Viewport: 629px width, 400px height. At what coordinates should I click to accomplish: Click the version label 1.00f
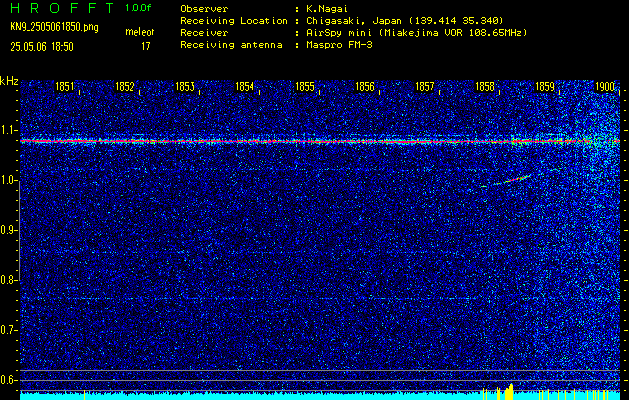[138, 8]
